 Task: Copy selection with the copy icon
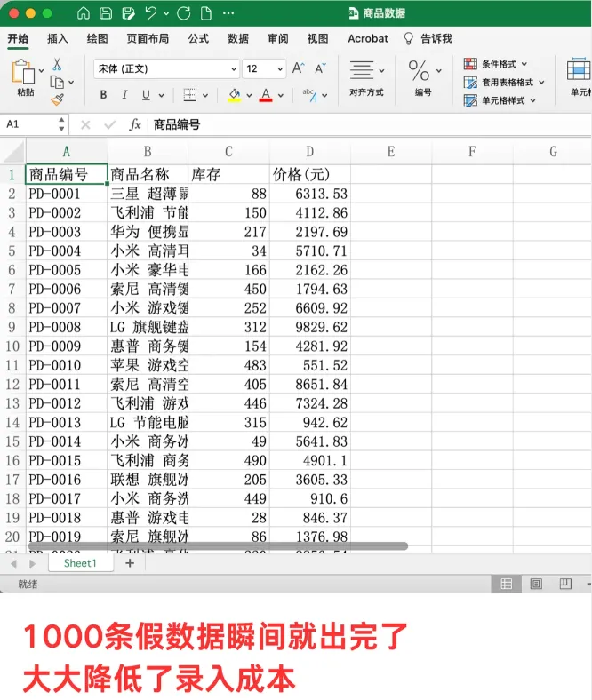(x=57, y=82)
